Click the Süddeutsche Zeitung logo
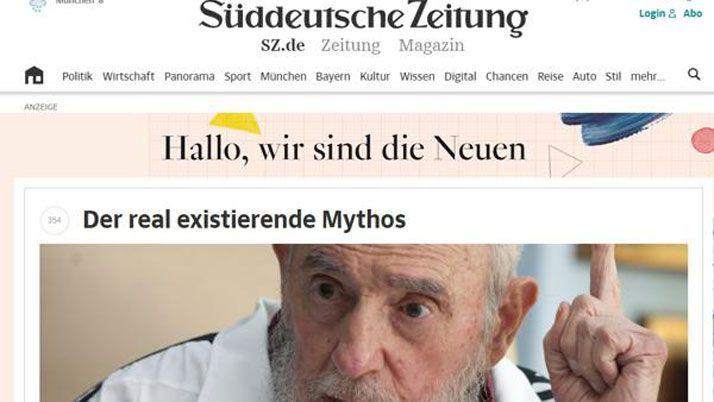The width and height of the screenshot is (714, 402). (363, 17)
